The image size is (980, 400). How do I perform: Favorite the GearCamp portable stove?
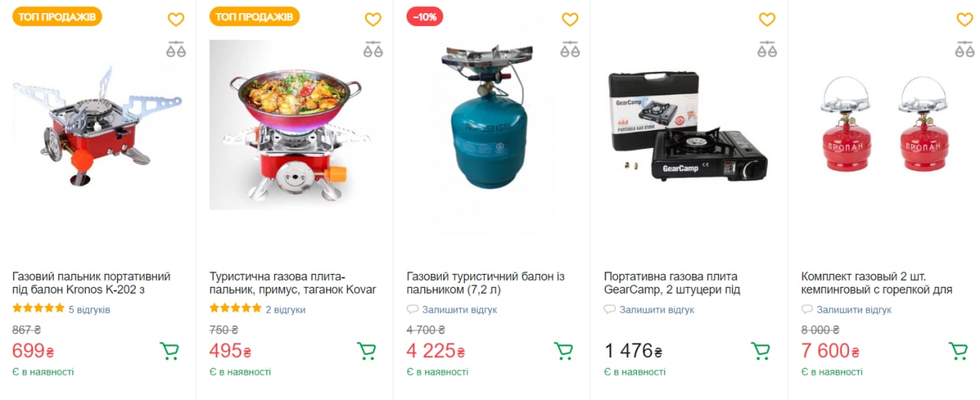point(767,20)
